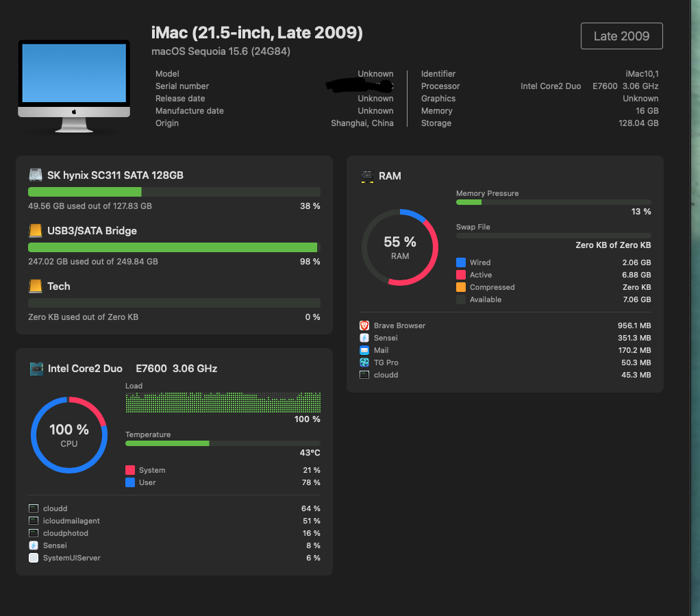This screenshot has width=700, height=616.
Task: Click the red Active color swatch
Action: (461, 275)
